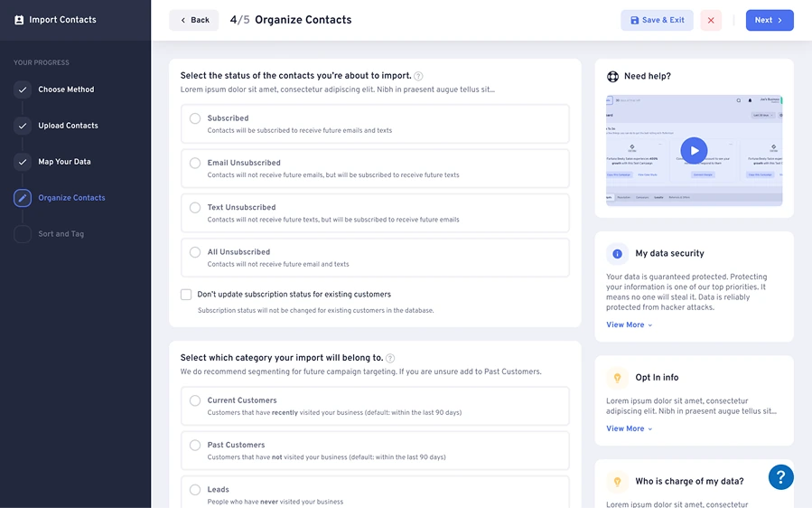Screen dimensions: 812x508
Task: Click the Next button
Action: (x=770, y=20)
